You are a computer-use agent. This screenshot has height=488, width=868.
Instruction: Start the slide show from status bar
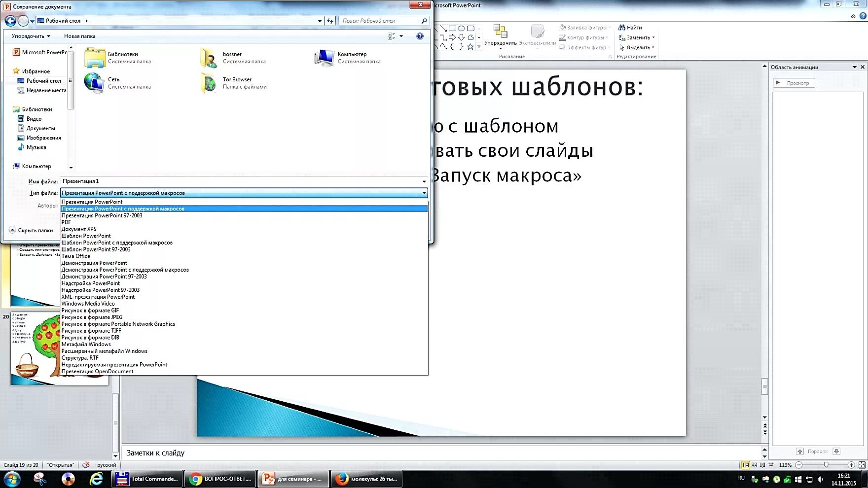(771, 465)
